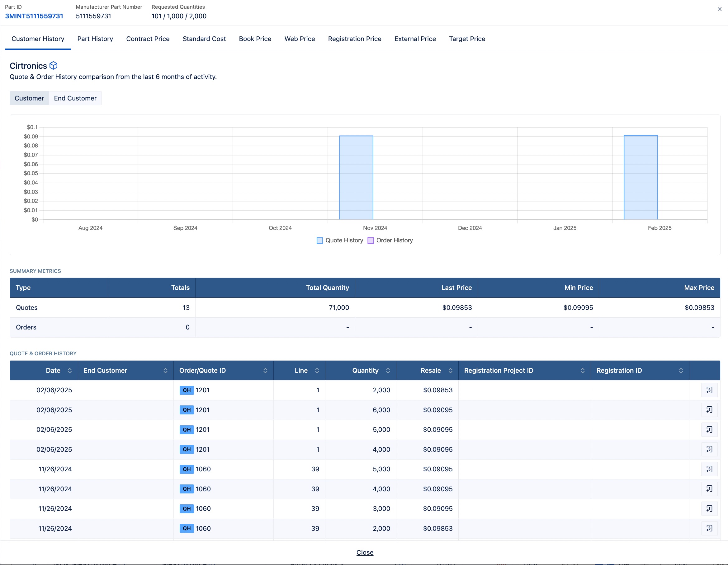Viewport: 728px width, 565px height.
Task: Click Min Price value $0.09095 in summary
Action: [578, 307]
